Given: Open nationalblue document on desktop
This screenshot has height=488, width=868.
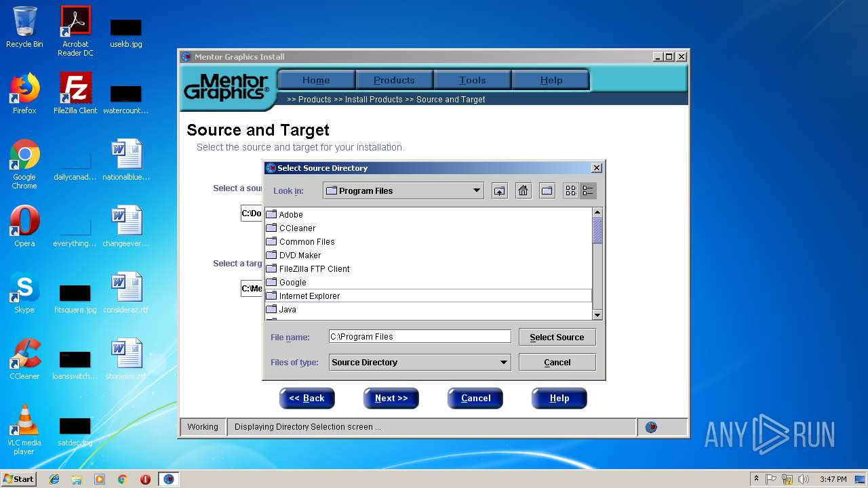Looking at the screenshot, I should pyautogui.click(x=126, y=160).
